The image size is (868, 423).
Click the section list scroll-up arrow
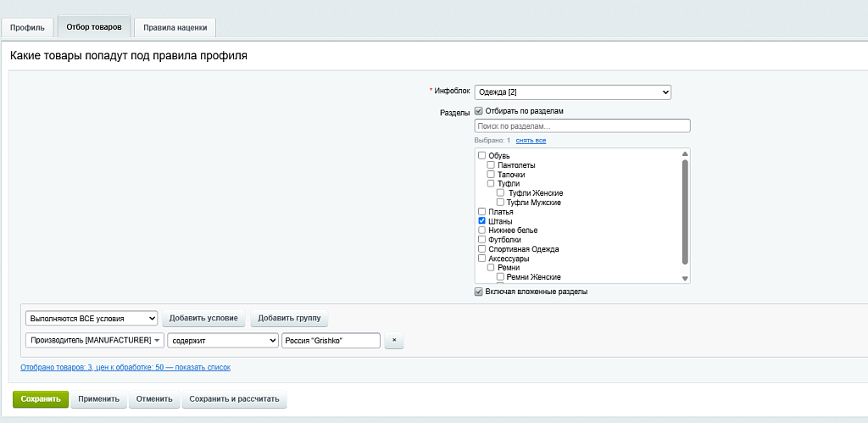pyautogui.click(x=685, y=154)
